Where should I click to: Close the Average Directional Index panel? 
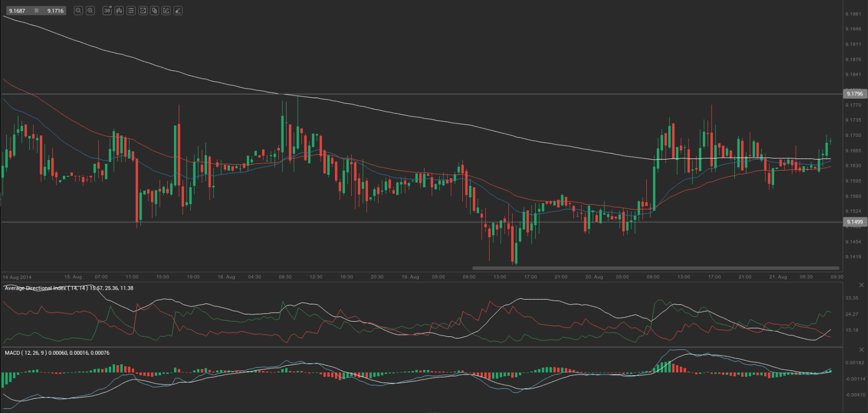[861, 285]
